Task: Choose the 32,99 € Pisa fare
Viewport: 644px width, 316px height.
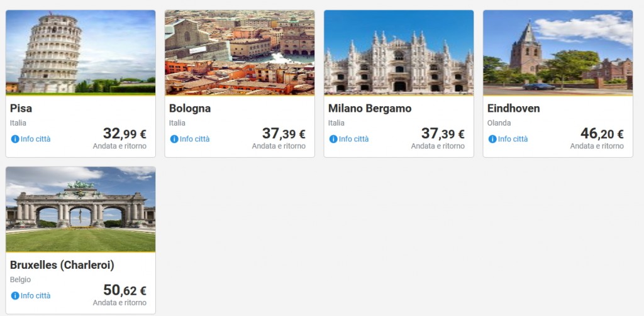Action: pos(125,134)
